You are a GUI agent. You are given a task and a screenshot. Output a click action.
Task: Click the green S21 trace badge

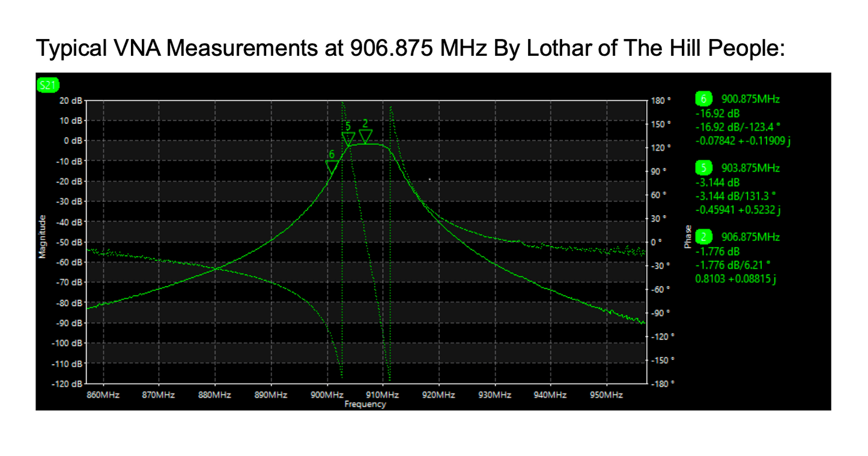tap(46, 85)
